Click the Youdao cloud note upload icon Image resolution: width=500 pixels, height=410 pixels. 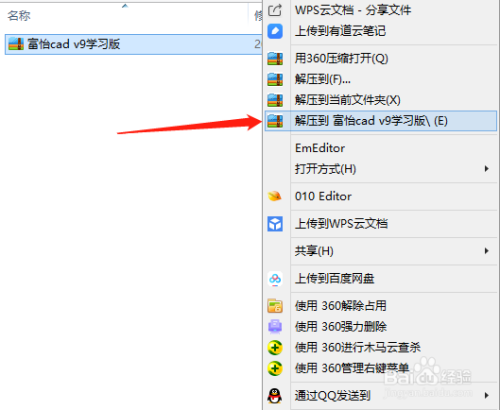[x=275, y=31]
